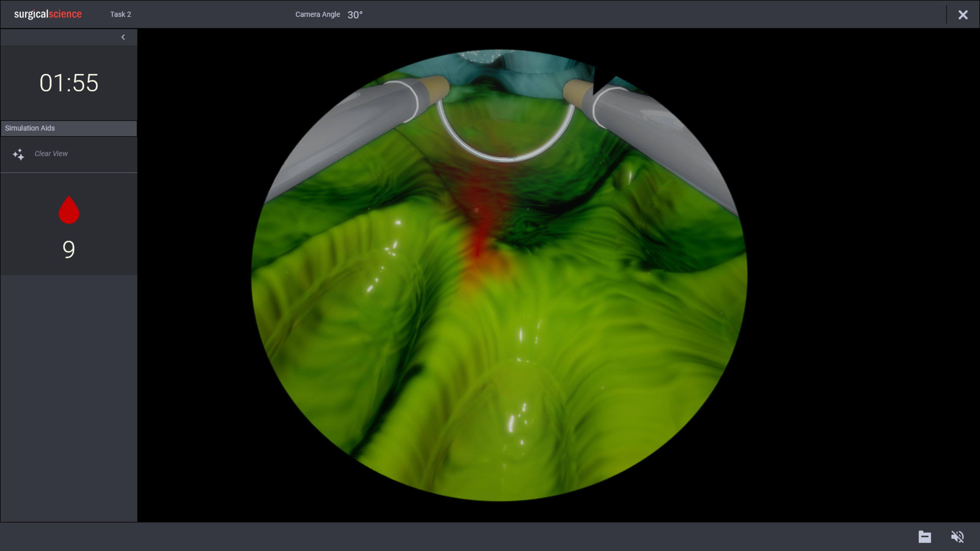
Task: Click the Task 2 label
Action: 121,14
